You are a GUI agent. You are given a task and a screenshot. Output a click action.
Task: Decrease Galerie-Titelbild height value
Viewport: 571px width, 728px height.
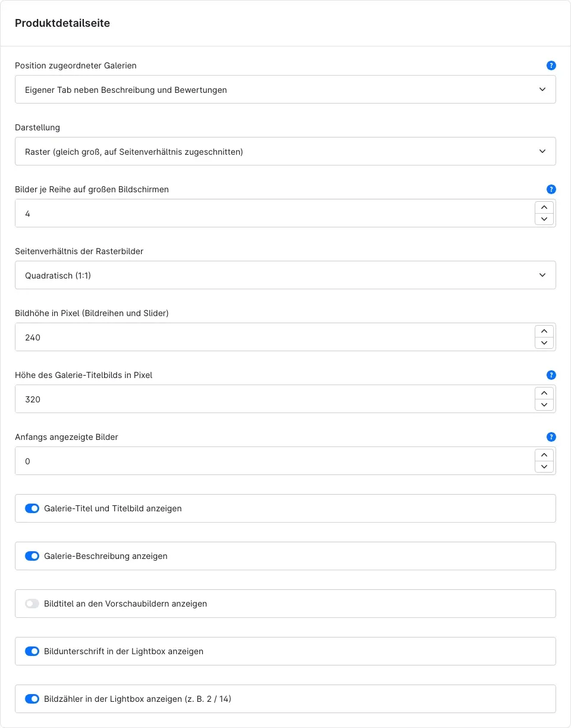[544, 405]
